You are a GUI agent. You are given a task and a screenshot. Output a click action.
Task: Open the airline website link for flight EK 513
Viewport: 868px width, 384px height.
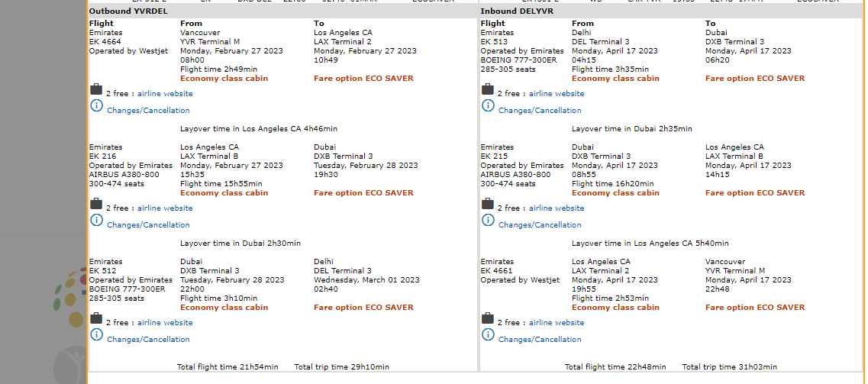point(557,94)
